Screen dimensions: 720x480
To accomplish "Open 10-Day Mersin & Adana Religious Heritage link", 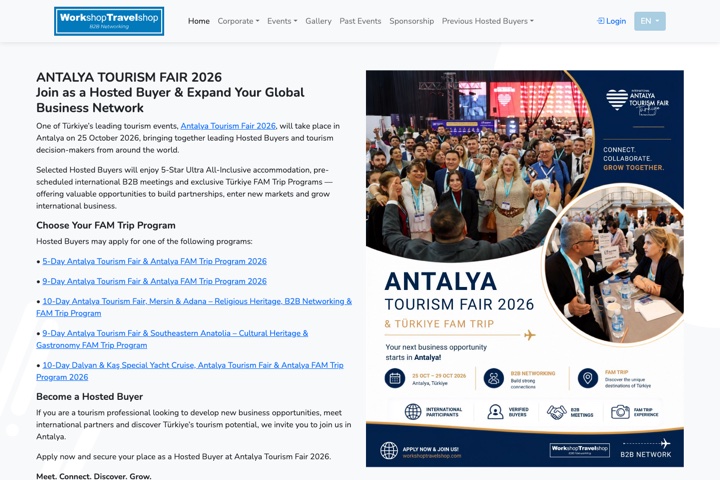I will coord(194,307).
